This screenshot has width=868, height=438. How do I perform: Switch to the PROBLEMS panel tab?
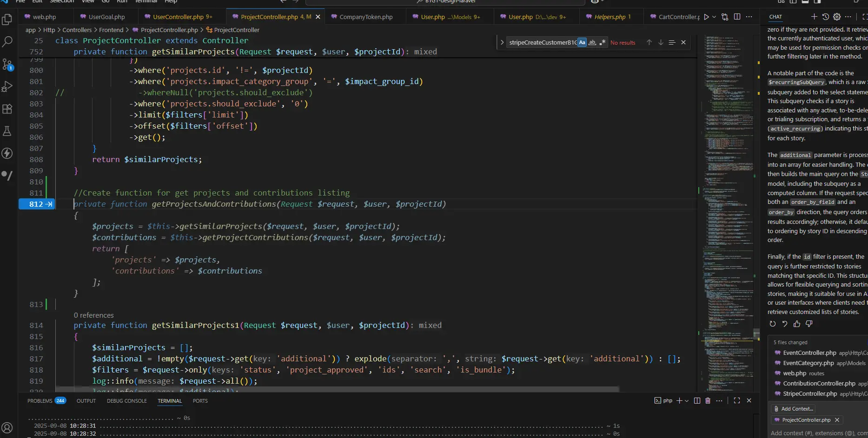coord(40,400)
